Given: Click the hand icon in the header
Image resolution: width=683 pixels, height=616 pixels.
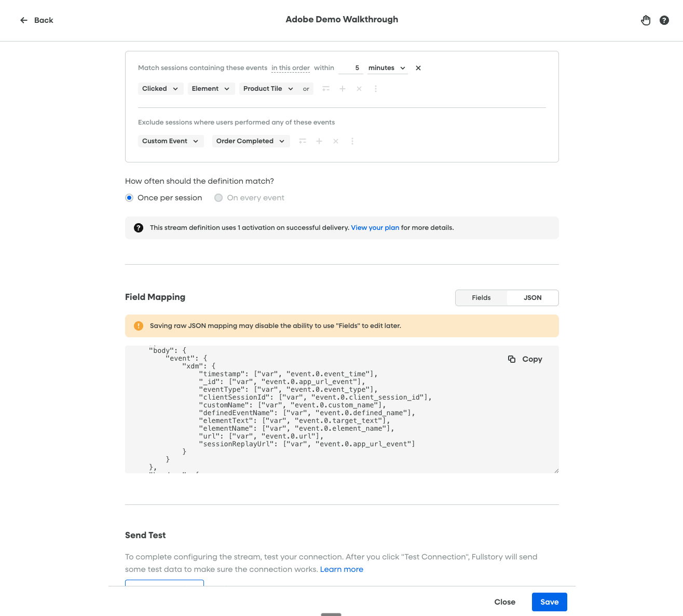Looking at the screenshot, I should [646, 20].
